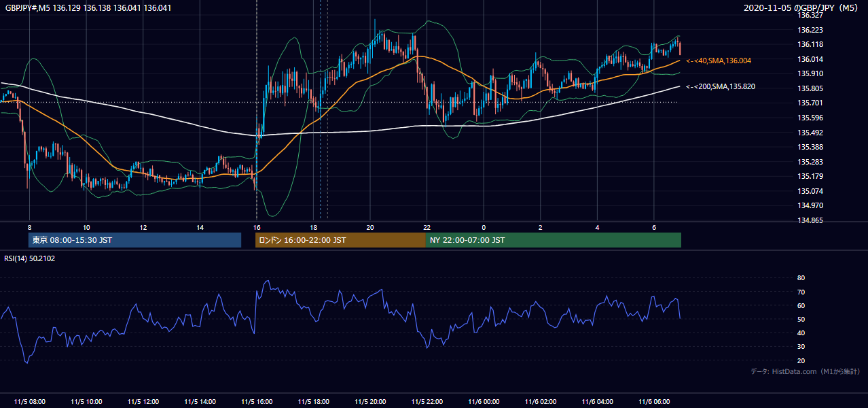Click the price axis value 135.283
Image resolution: width=868 pixels, height=408 pixels.
coord(809,162)
